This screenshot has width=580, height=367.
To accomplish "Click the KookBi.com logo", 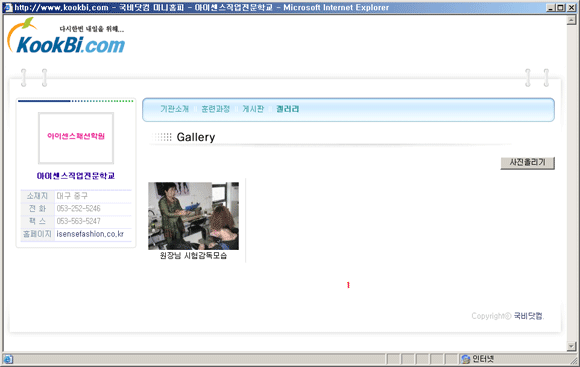I will (x=66, y=36).
